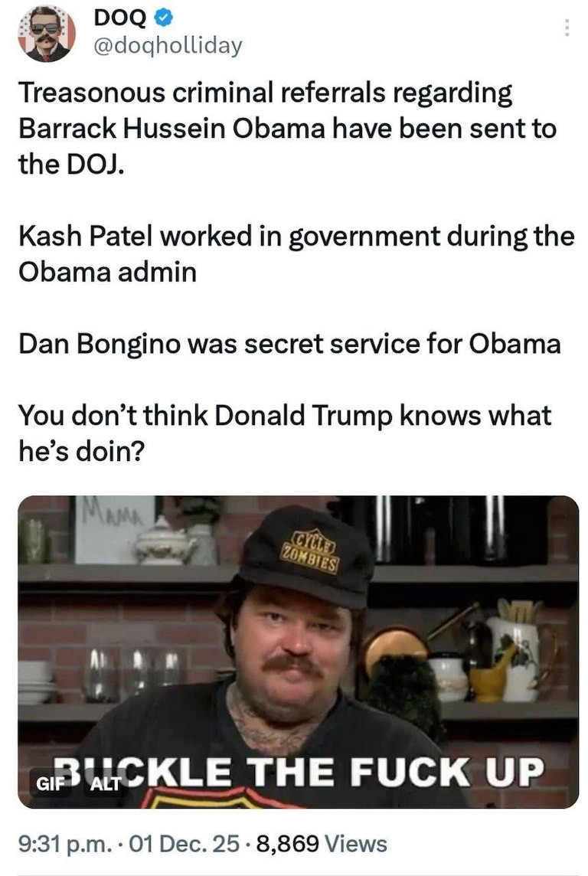This screenshot has width=588, height=876.
Task: Click the Donald Trump question line
Action: pyautogui.click(x=285, y=433)
